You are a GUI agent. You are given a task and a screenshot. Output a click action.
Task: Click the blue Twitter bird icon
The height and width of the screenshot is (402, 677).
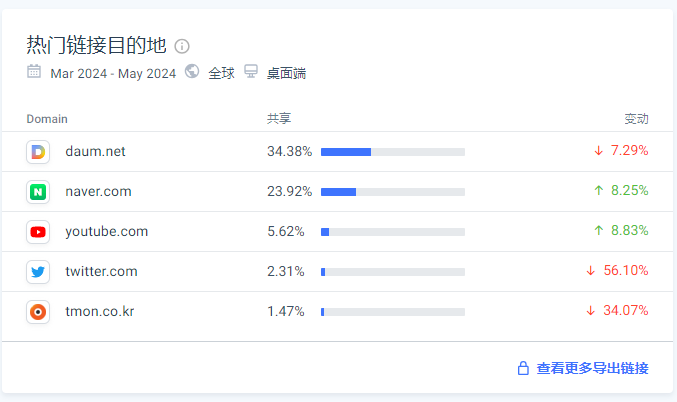click(38, 272)
